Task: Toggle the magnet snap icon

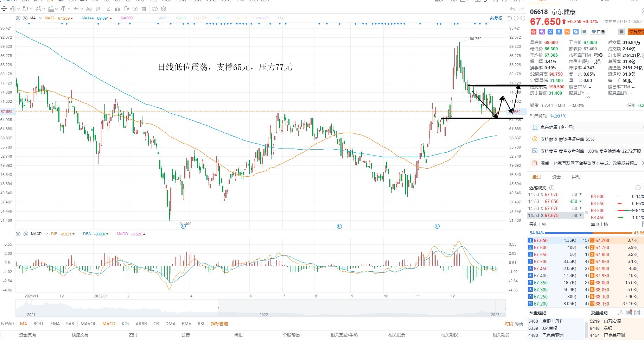Action: (117, 9)
